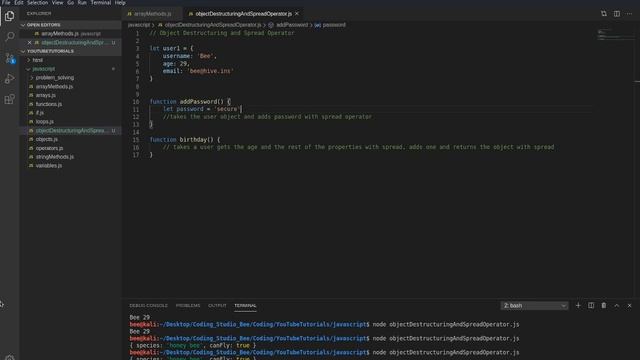
Task: Split the terminal panel
Action: pyautogui.click(x=591, y=305)
